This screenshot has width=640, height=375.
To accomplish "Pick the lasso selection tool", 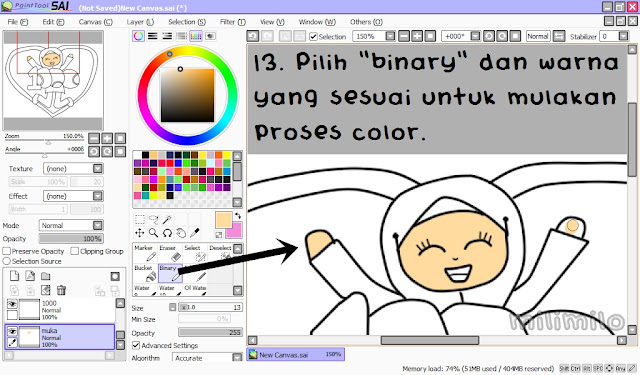I will pyautogui.click(x=153, y=220).
